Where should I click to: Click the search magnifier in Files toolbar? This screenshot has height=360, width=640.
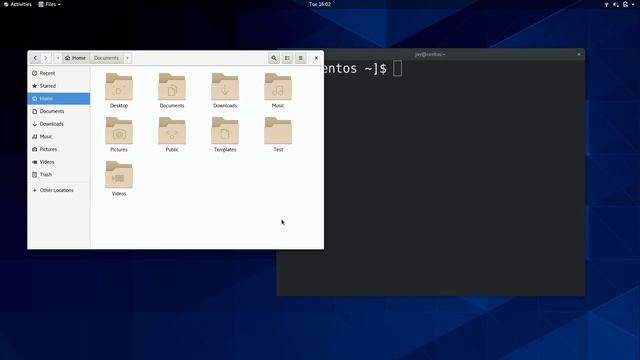click(274, 58)
